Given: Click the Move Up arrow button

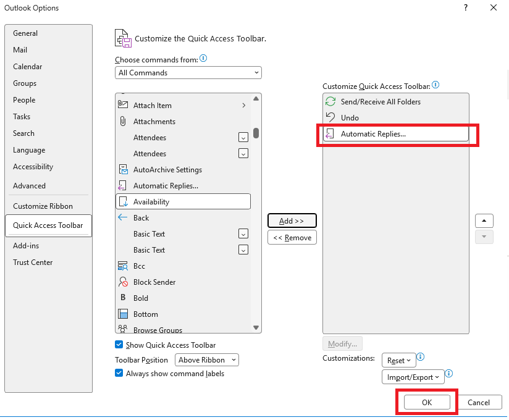Looking at the screenshot, I should 484,220.
